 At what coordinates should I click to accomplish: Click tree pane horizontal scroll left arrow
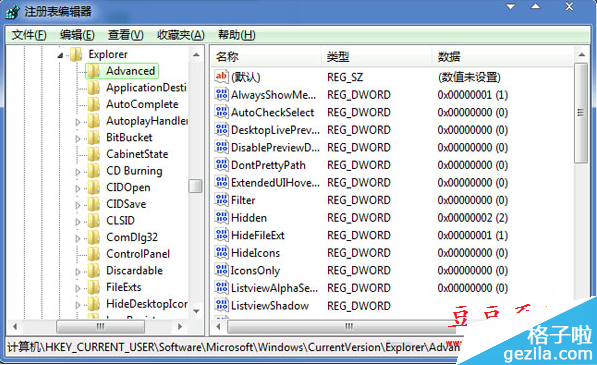click(15, 327)
